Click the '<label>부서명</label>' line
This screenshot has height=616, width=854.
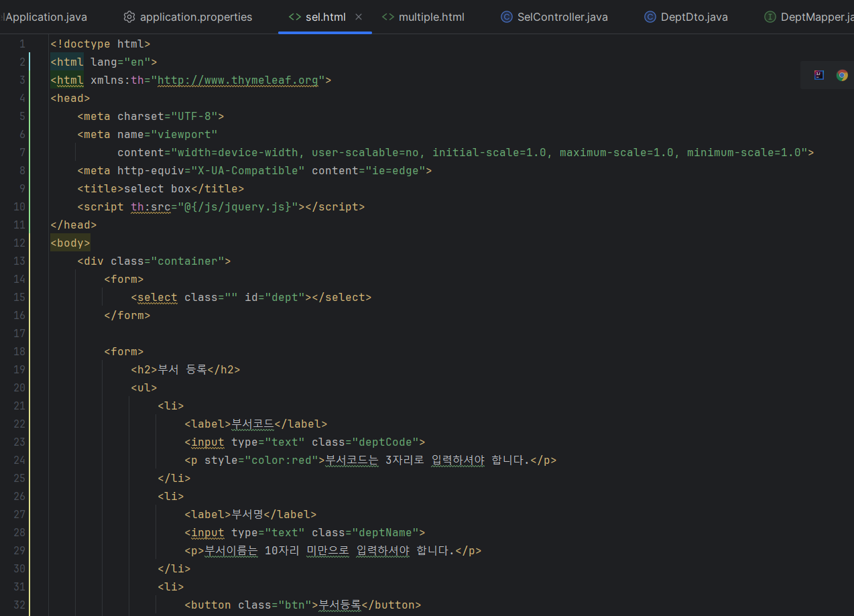[251, 515]
